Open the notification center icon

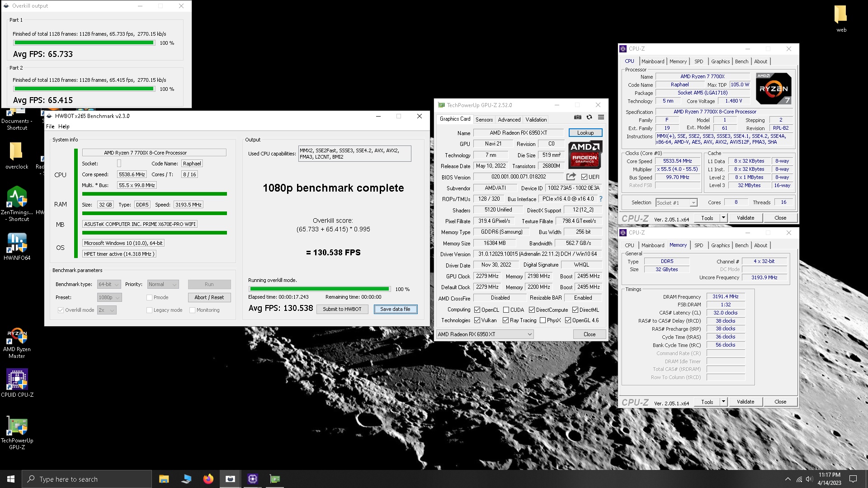[x=853, y=479]
